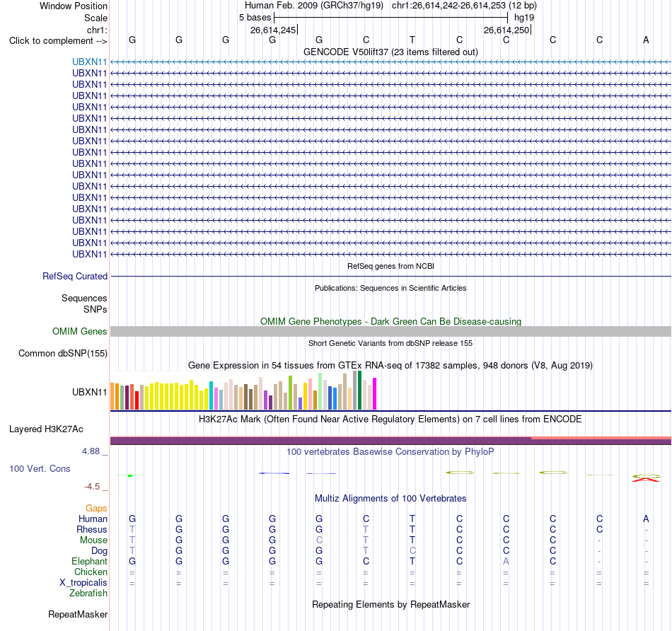
Task: Click the faded 'C' base in Dog row
Action: pos(412,550)
